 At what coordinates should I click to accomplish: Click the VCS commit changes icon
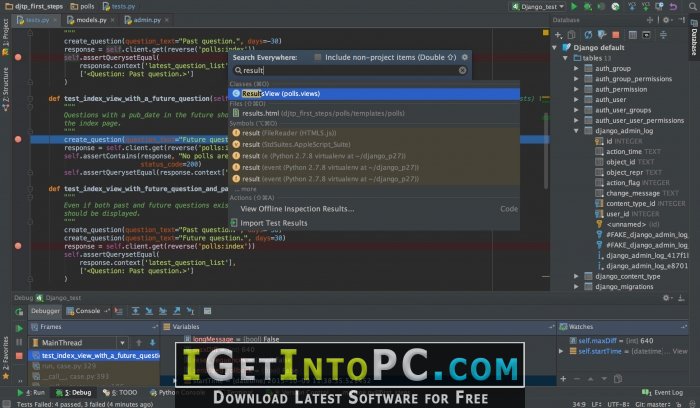[646, 6]
